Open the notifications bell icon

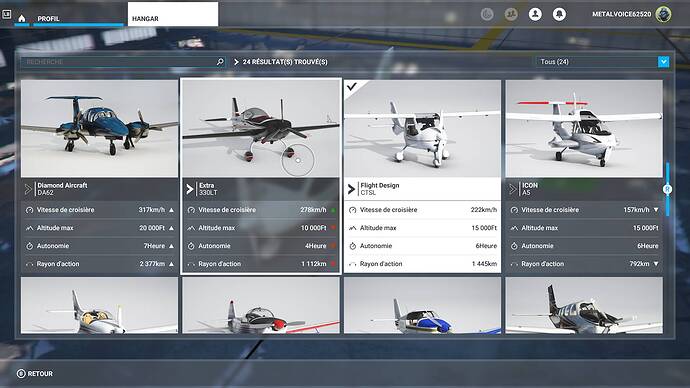click(559, 15)
